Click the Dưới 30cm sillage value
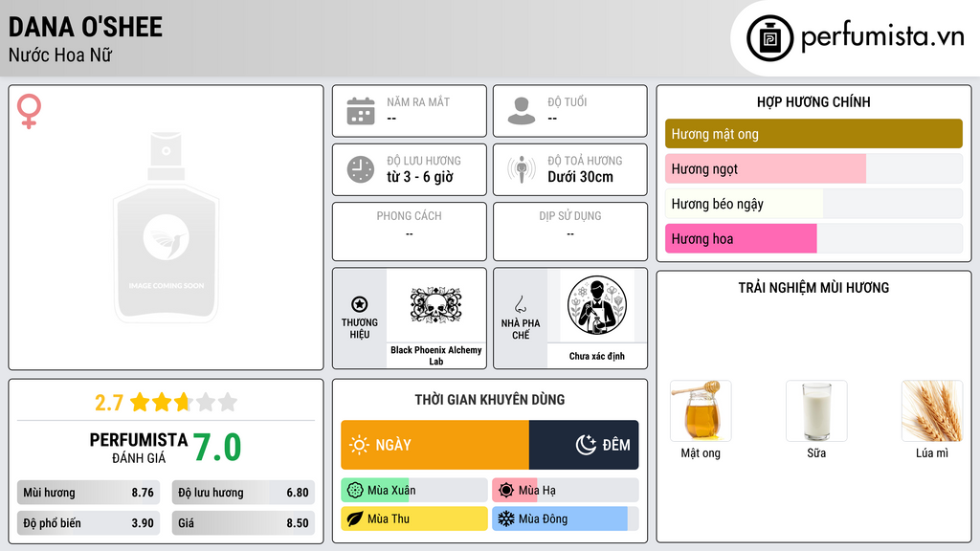Screen dimensions: 980x551 [x=581, y=177]
